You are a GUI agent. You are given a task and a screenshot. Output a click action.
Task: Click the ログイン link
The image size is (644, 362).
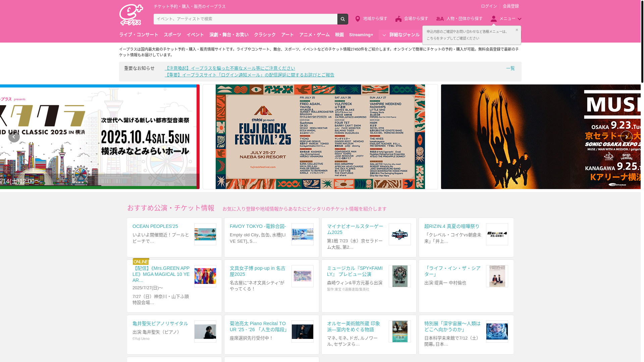489,6
